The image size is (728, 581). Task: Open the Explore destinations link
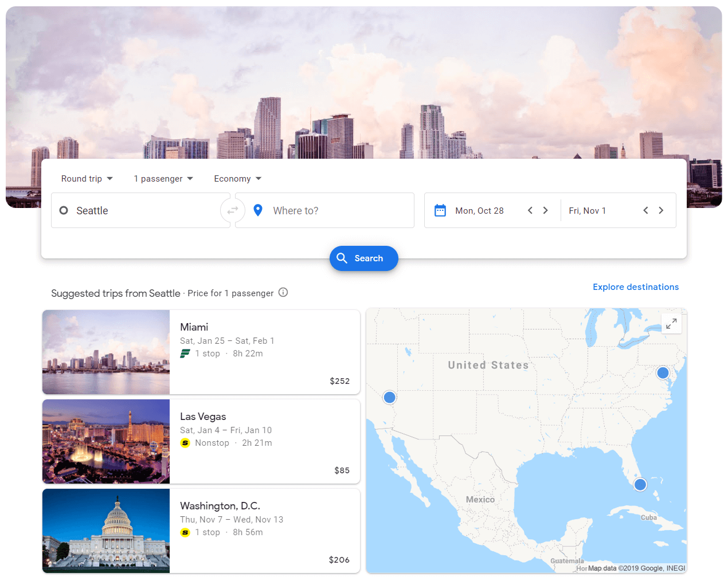point(636,286)
